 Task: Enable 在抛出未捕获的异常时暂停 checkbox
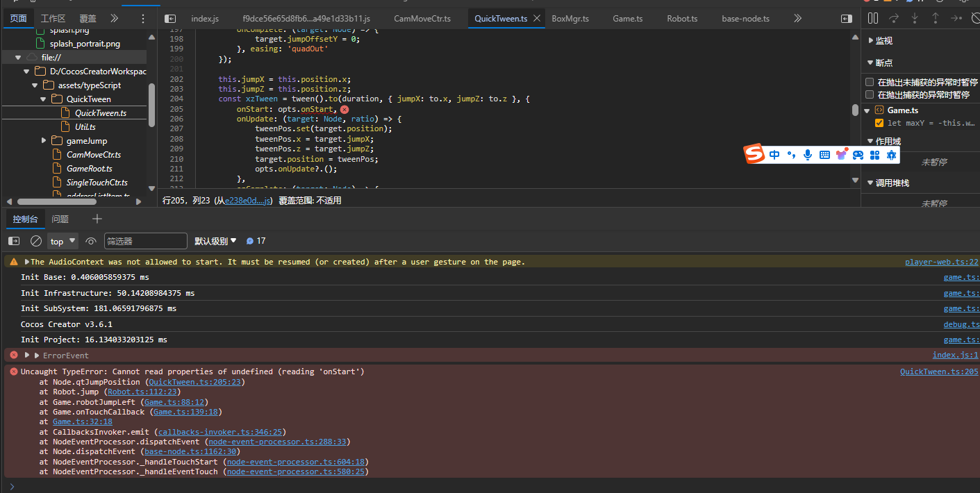tap(870, 82)
